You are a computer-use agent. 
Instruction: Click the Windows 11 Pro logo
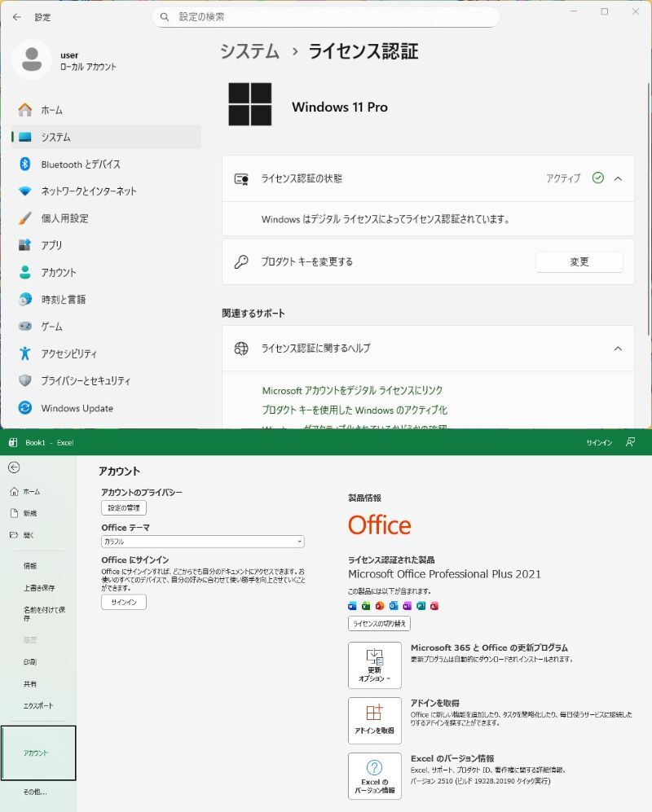pos(250,104)
